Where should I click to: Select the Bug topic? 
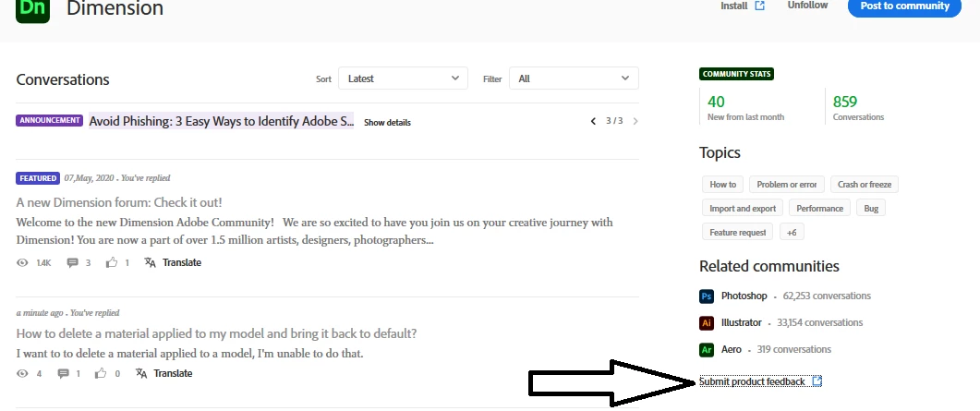click(x=871, y=209)
